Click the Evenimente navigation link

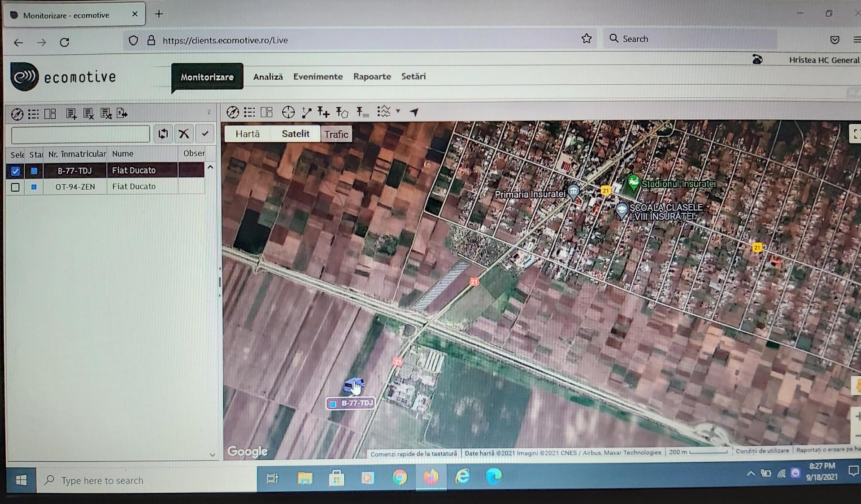pyautogui.click(x=317, y=77)
